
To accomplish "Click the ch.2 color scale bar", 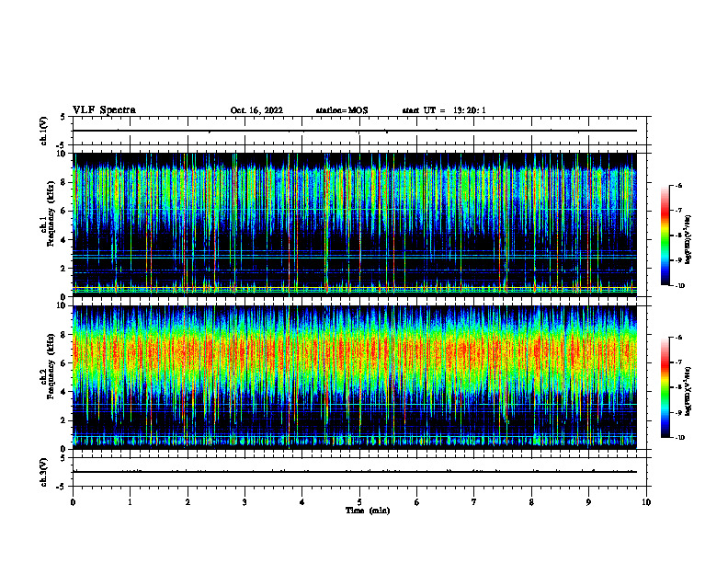I will [x=665, y=387].
